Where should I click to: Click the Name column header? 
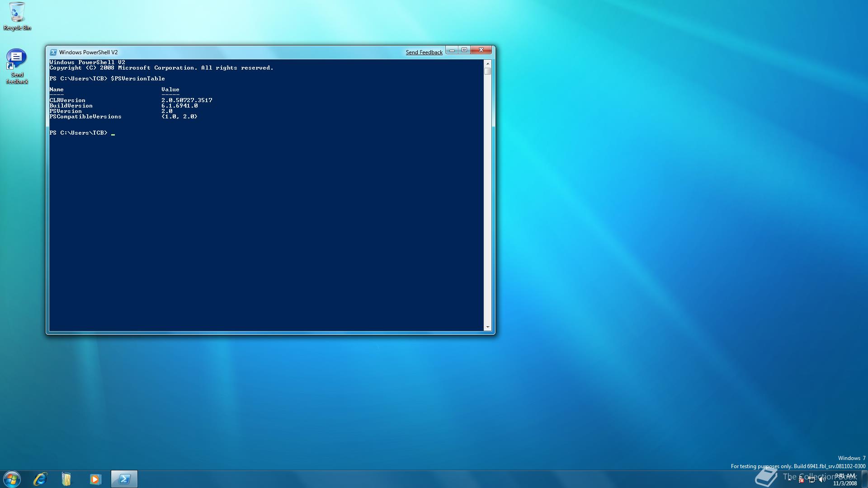(57, 89)
